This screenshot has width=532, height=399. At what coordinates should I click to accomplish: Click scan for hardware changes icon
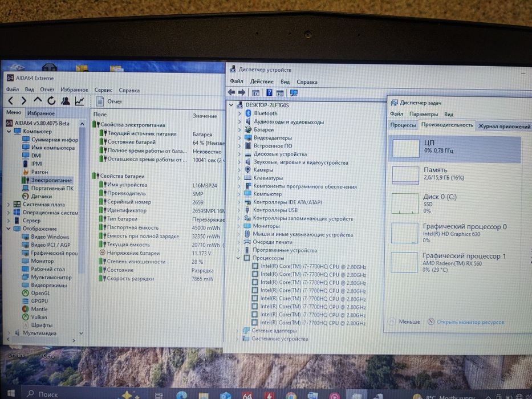(294, 92)
